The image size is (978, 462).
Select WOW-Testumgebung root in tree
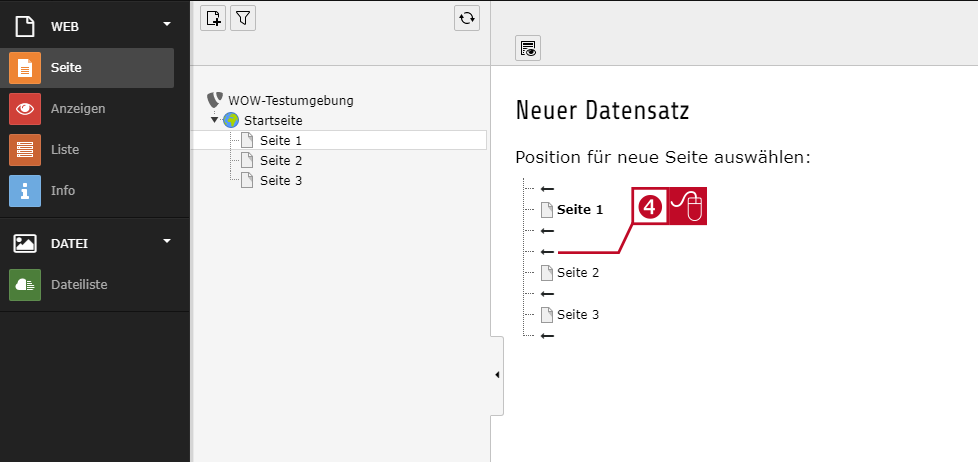291,100
